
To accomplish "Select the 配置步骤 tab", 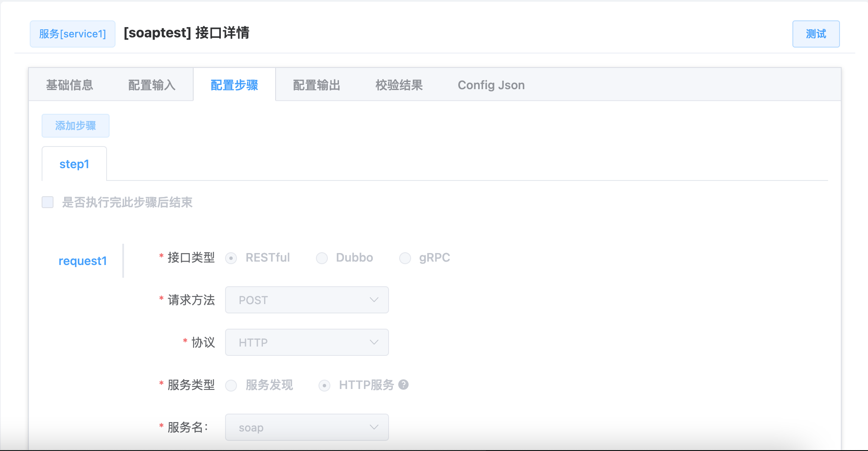I will tap(234, 85).
